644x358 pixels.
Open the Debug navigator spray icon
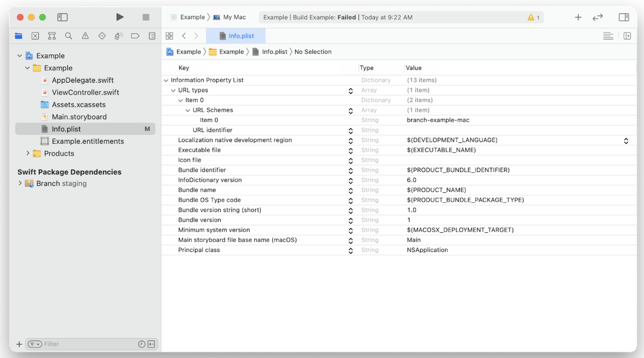(x=119, y=36)
